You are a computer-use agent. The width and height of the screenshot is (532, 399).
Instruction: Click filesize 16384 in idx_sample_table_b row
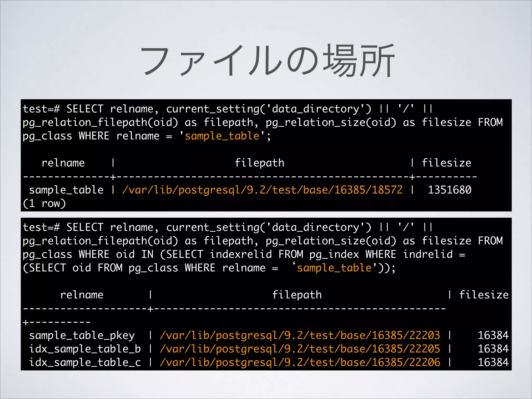point(493,349)
